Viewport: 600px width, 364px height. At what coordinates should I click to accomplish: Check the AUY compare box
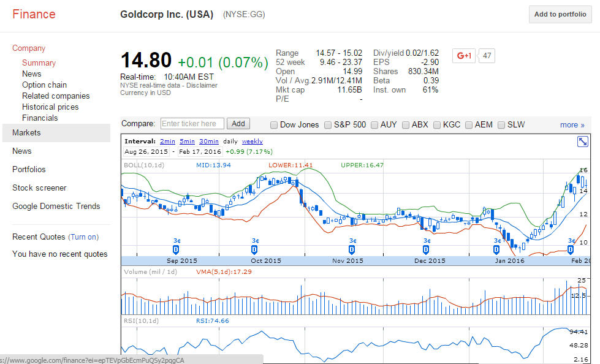(374, 125)
